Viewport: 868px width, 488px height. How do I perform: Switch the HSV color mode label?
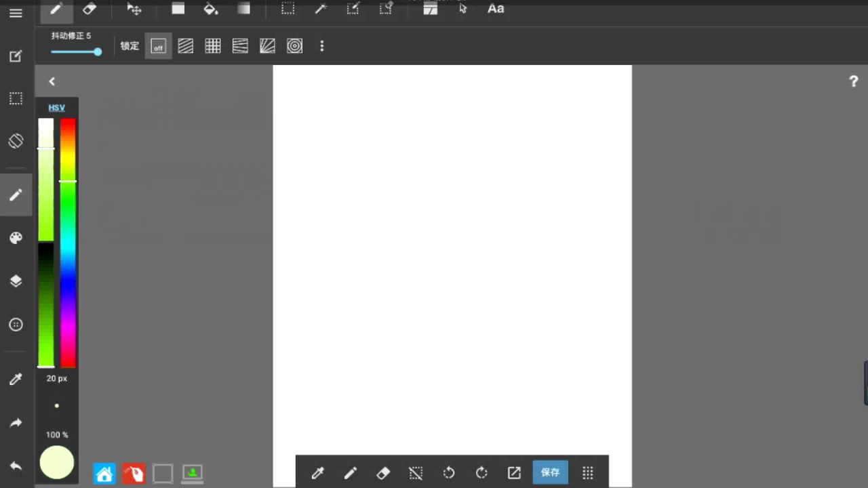click(57, 108)
